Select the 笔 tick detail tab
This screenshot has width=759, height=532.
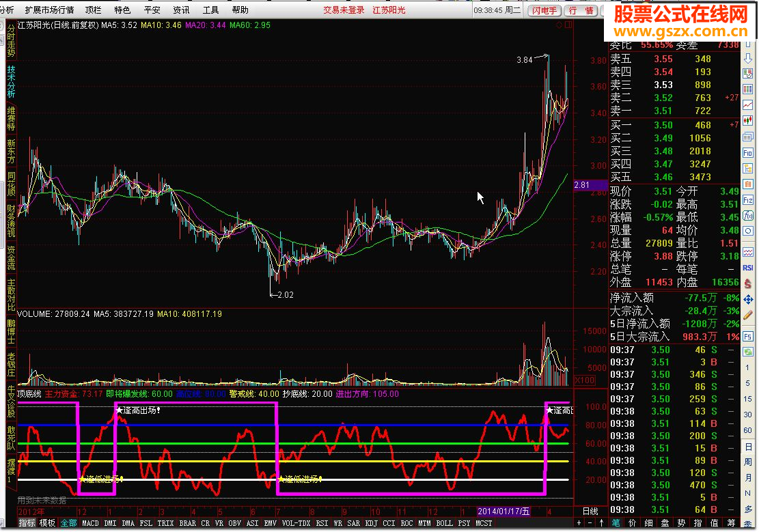616,523
